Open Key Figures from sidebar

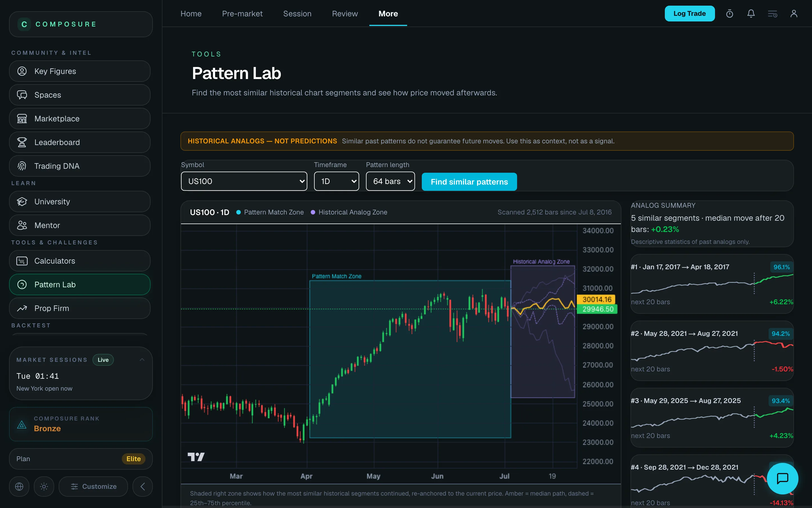coord(80,71)
